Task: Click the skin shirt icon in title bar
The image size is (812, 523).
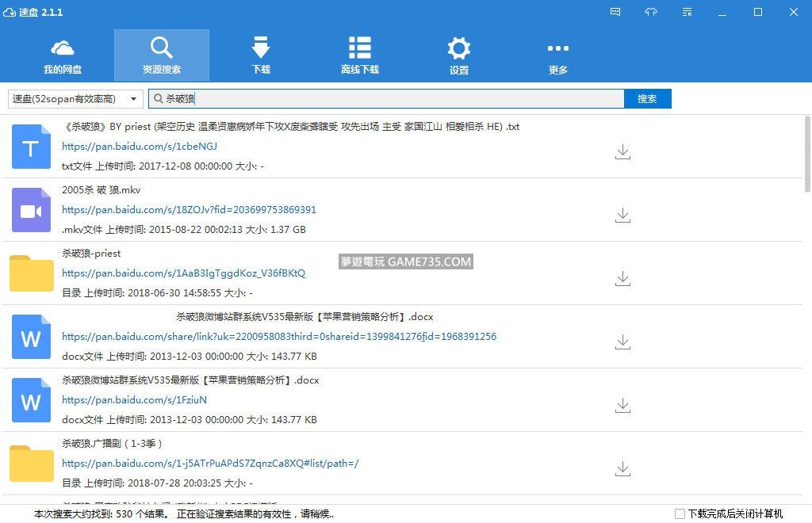Action: coord(651,12)
